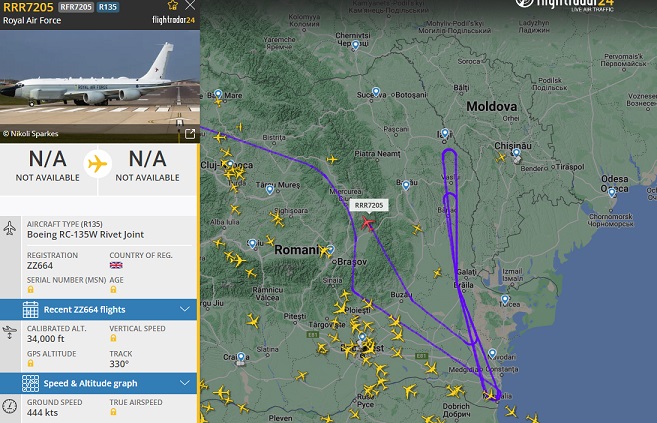Click the red RRR7205 aircraft on map
657x423 pixels.
[367, 223]
